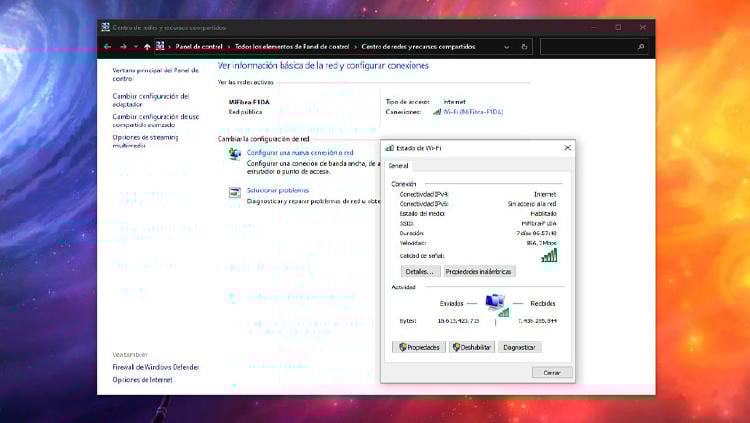Refresh the Control Panel address bar
This screenshot has width=750, height=423.
pos(525,46)
